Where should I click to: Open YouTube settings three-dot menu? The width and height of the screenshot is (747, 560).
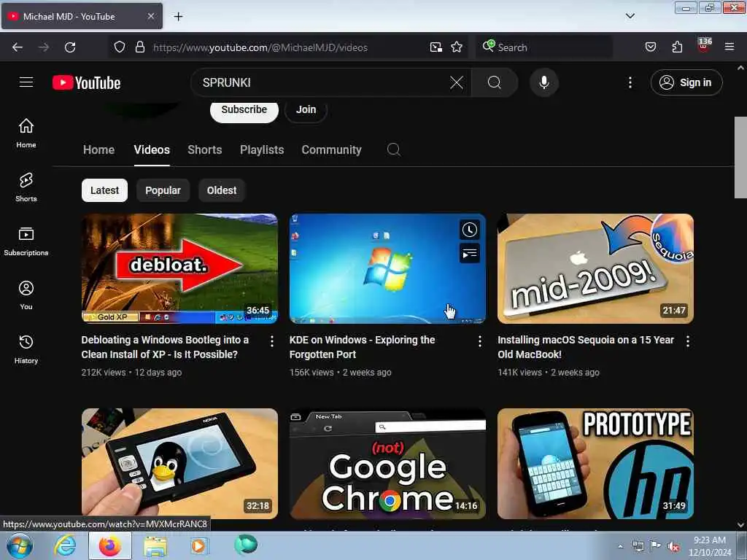point(630,82)
